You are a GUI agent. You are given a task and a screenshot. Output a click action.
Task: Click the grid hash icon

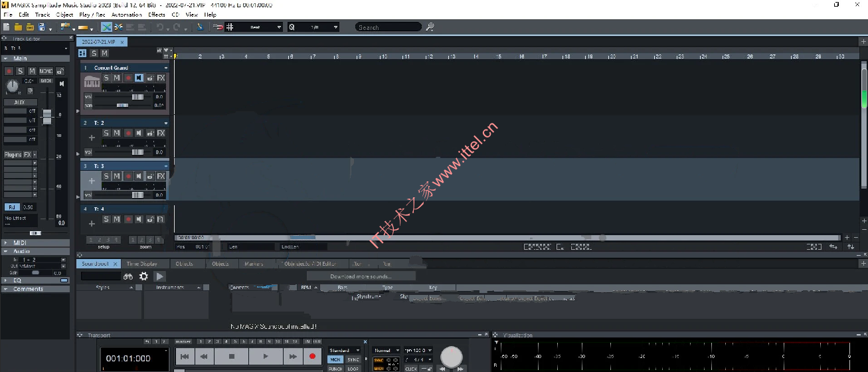click(x=230, y=27)
